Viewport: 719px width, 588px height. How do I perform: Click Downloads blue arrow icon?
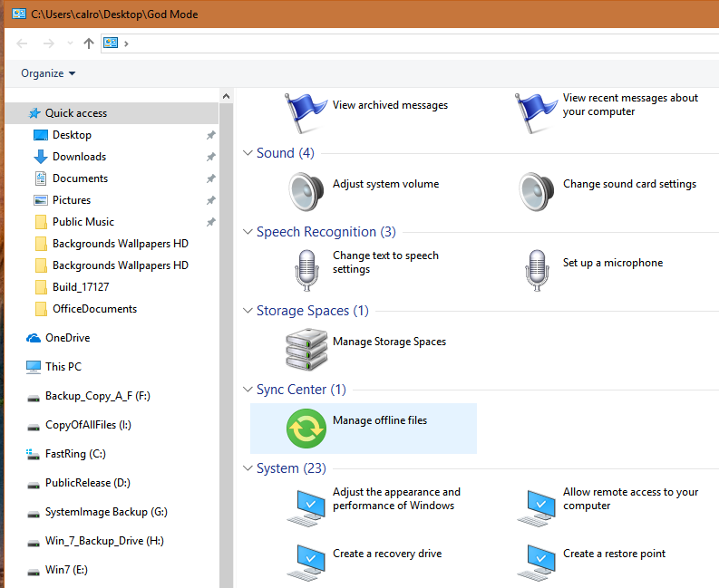pyautogui.click(x=41, y=157)
